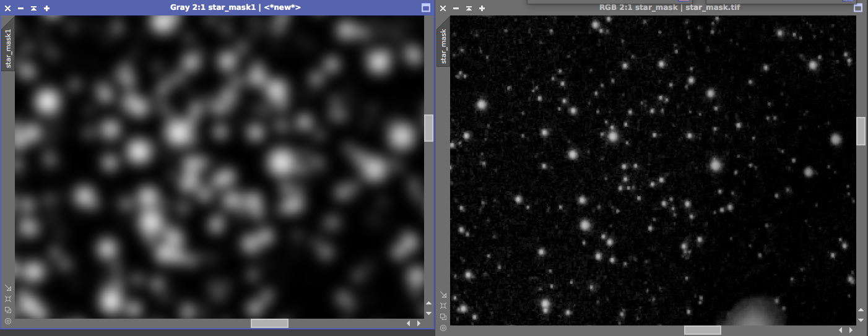This screenshot has height=336, width=868.
Task: Click the square icon at star_mask1 title bar right
Action: click(x=425, y=8)
